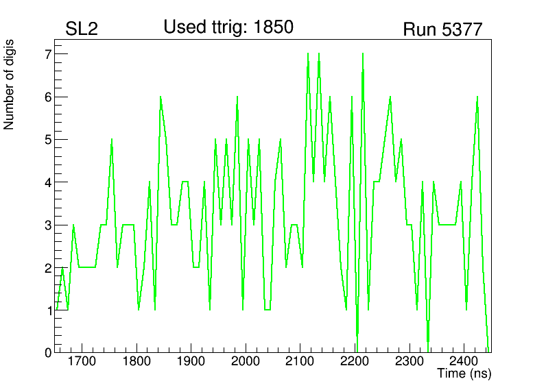Viewport: 546px width, 392px height.
Task: Select the y-axis tick label 5
Action: [49, 140]
